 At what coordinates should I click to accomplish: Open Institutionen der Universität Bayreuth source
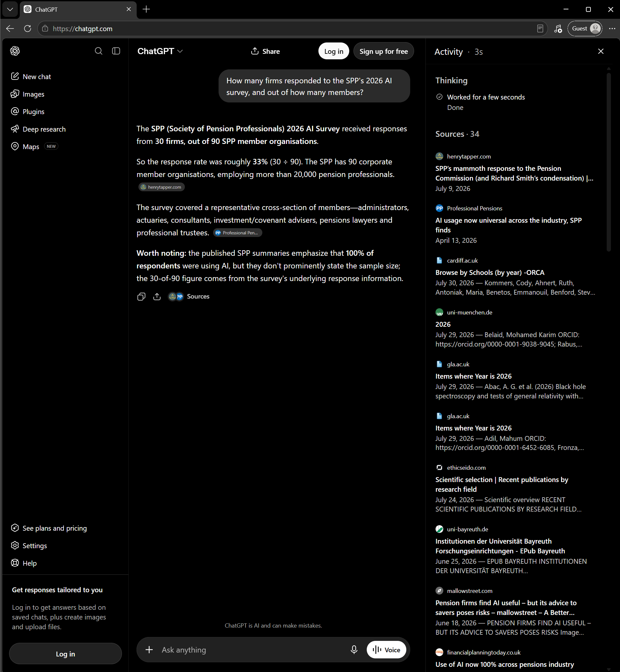500,546
